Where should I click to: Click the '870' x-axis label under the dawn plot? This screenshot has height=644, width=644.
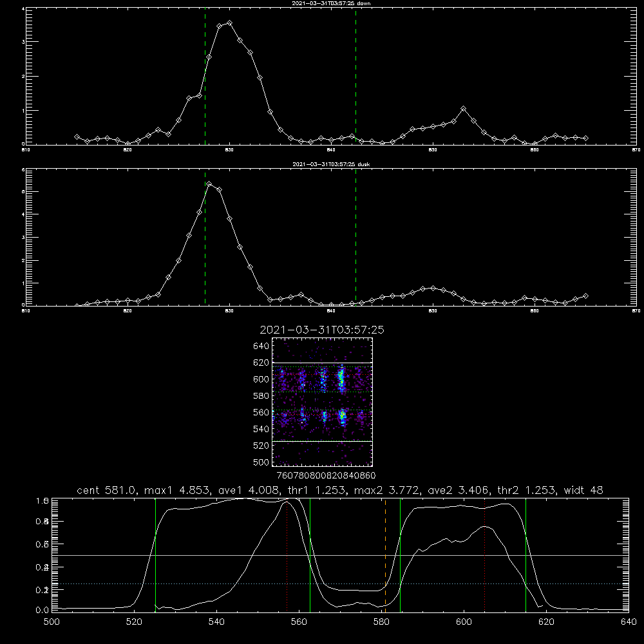(636, 150)
